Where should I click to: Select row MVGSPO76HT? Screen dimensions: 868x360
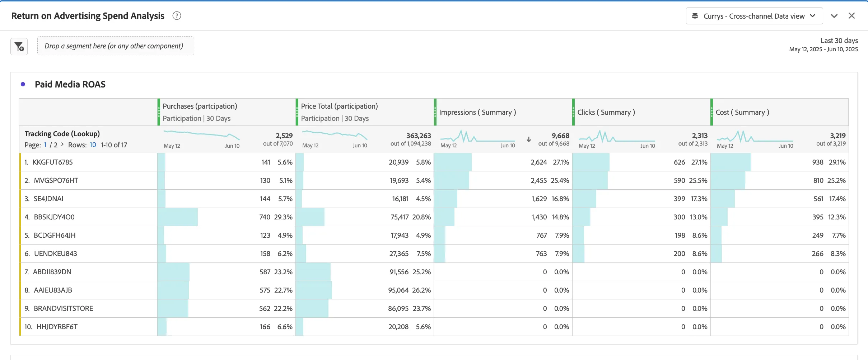pyautogui.click(x=434, y=180)
